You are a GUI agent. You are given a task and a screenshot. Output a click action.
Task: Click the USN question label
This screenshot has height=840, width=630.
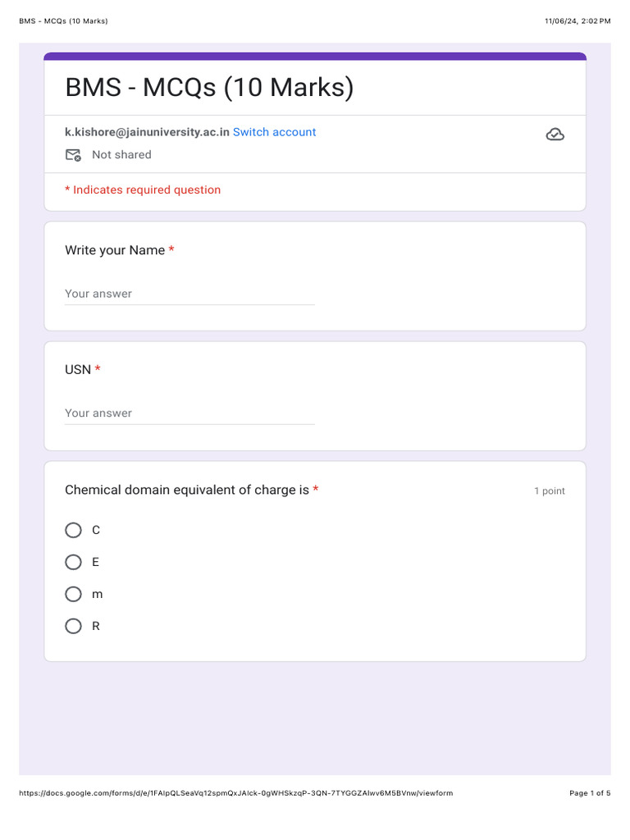click(78, 369)
